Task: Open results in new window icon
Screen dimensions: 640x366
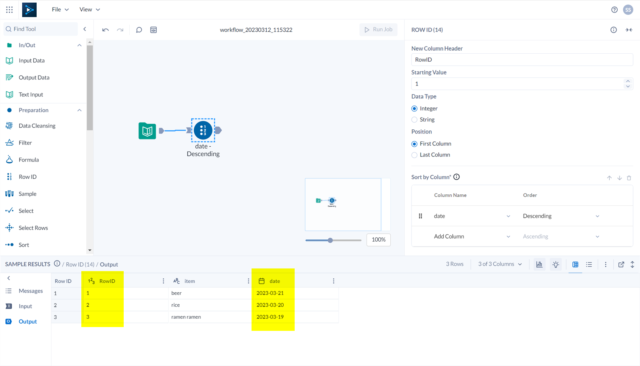Action: [x=621, y=264]
